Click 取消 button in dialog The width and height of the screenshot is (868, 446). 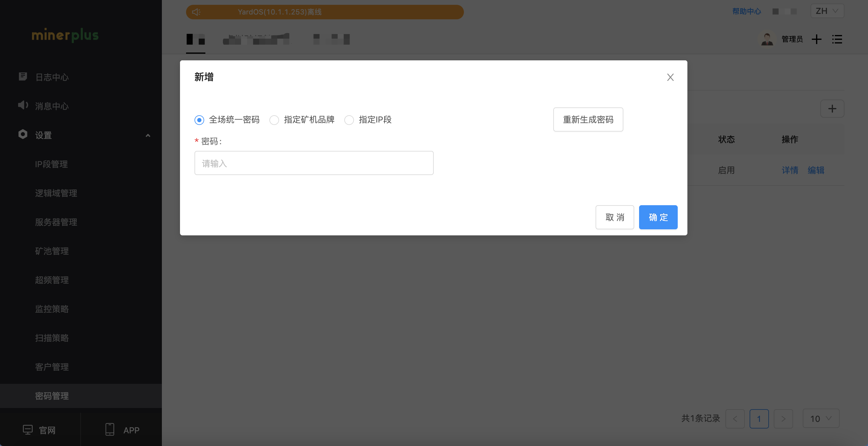coord(615,217)
